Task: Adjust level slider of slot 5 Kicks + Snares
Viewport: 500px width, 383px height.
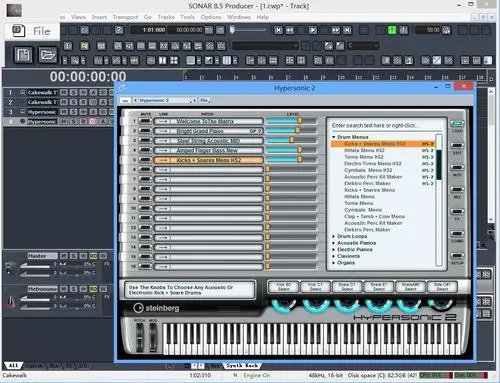Action: tap(300, 159)
